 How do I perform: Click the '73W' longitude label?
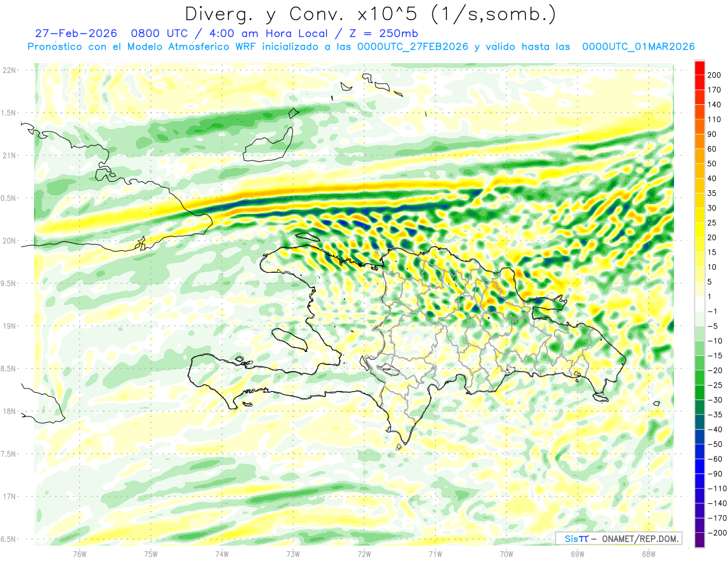pyautogui.click(x=292, y=554)
